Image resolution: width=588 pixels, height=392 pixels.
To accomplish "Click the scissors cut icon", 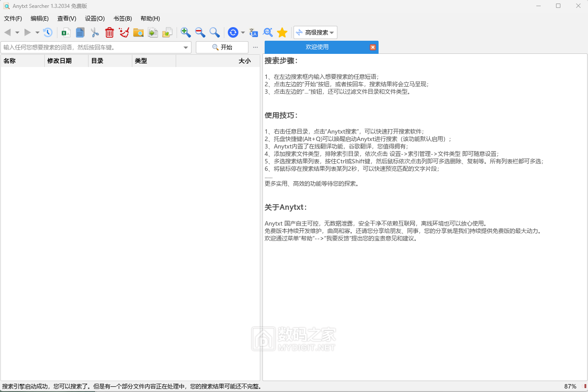I will point(95,32).
